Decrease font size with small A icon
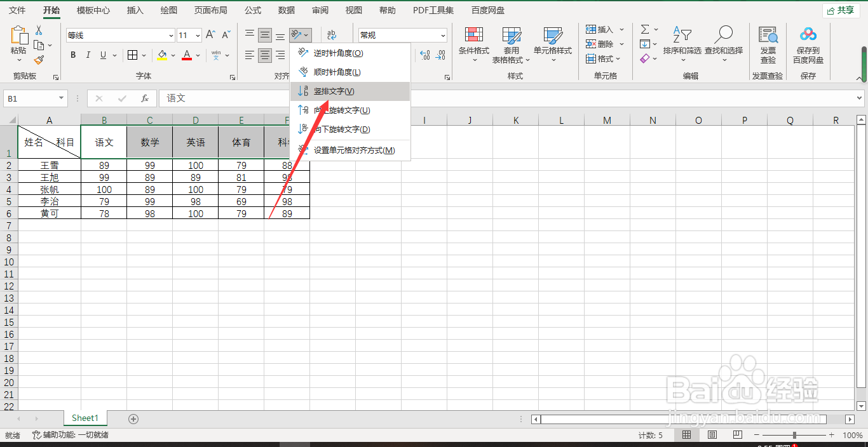The height and width of the screenshot is (447, 868). (x=226, y=35)
